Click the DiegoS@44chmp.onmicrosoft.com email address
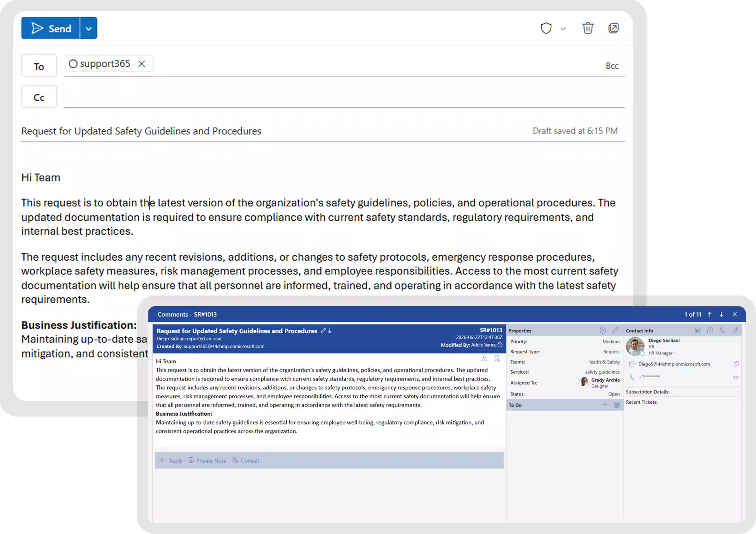 click(674, 364)
